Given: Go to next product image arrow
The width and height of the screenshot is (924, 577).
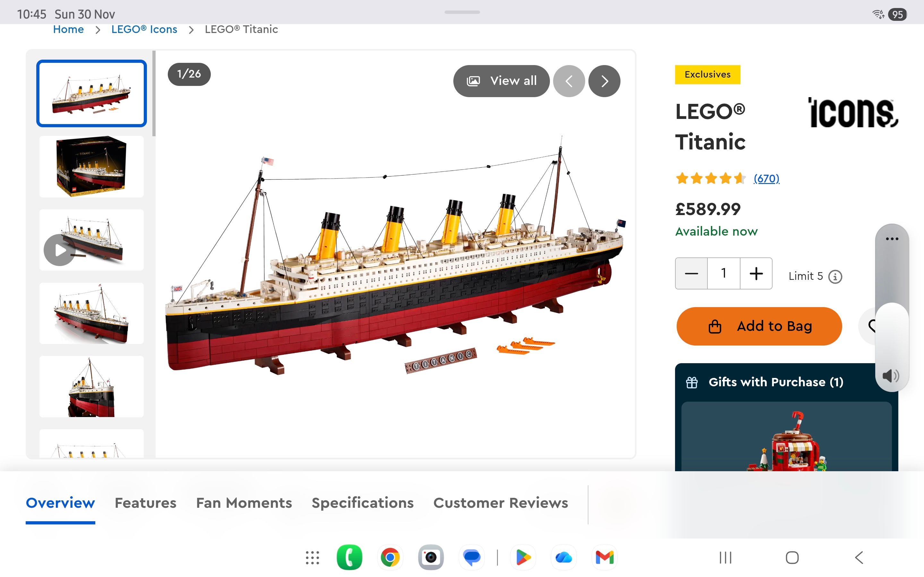Looking at the screenshot, I should point(604,81).
